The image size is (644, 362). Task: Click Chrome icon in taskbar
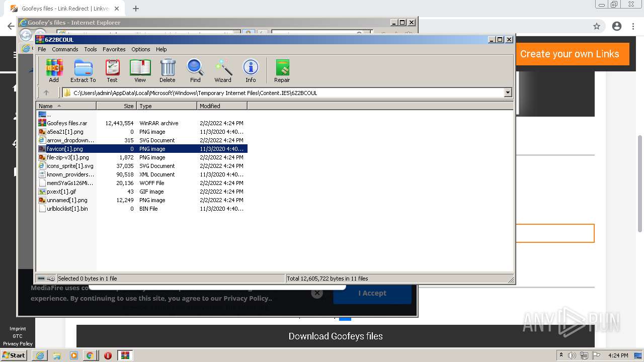[x=90, y=355]
